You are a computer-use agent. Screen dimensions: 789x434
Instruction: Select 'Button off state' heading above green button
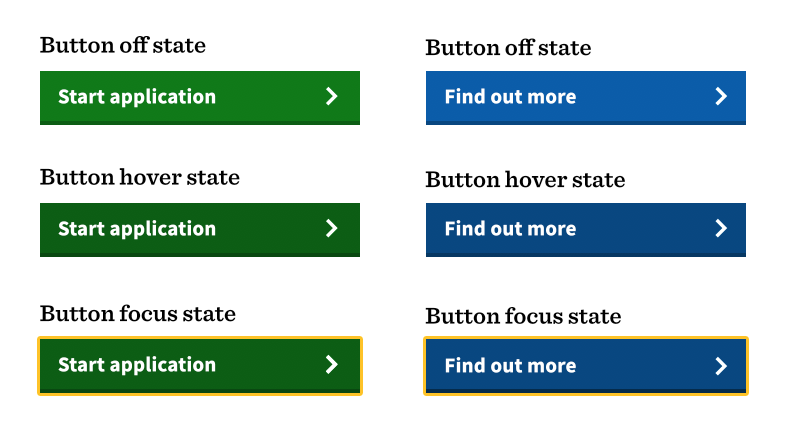(122, 45)
